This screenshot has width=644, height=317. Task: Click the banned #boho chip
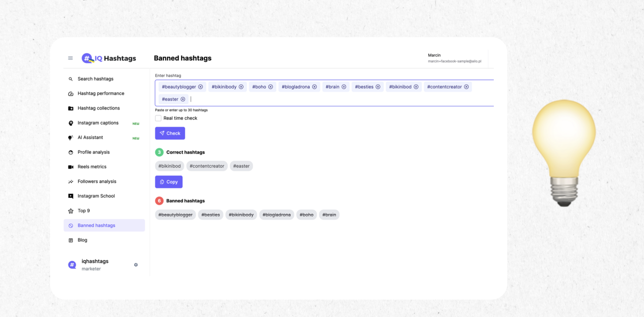(x=306, y=215)
